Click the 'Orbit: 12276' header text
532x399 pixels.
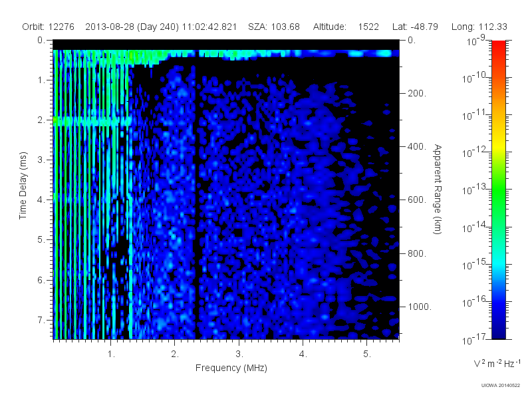coord(48,27)
